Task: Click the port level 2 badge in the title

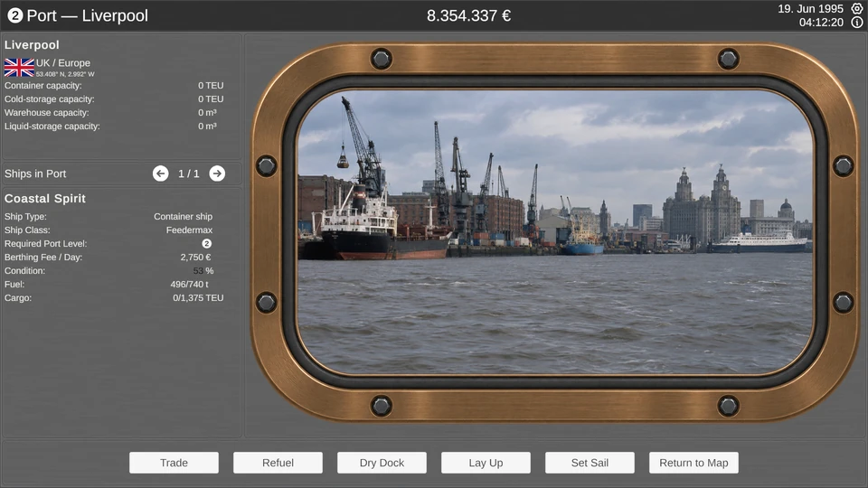Action: point(15,15)
